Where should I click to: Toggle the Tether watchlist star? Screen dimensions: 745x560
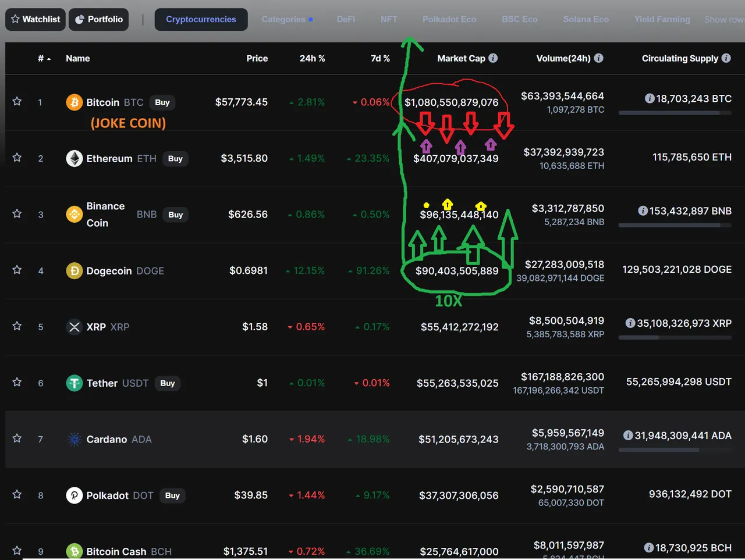coord(17,382)
